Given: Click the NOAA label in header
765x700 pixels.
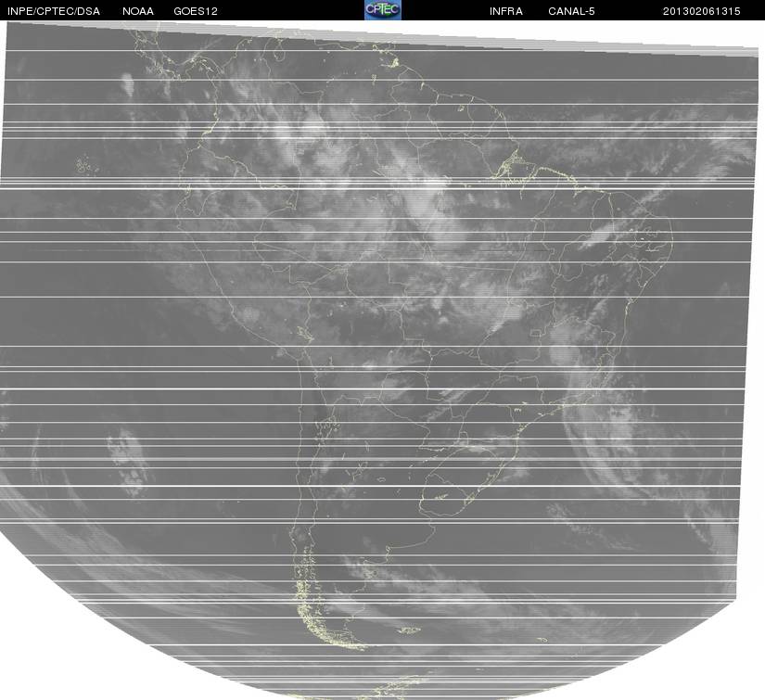Looking at the screenshot, I should 138,11.
